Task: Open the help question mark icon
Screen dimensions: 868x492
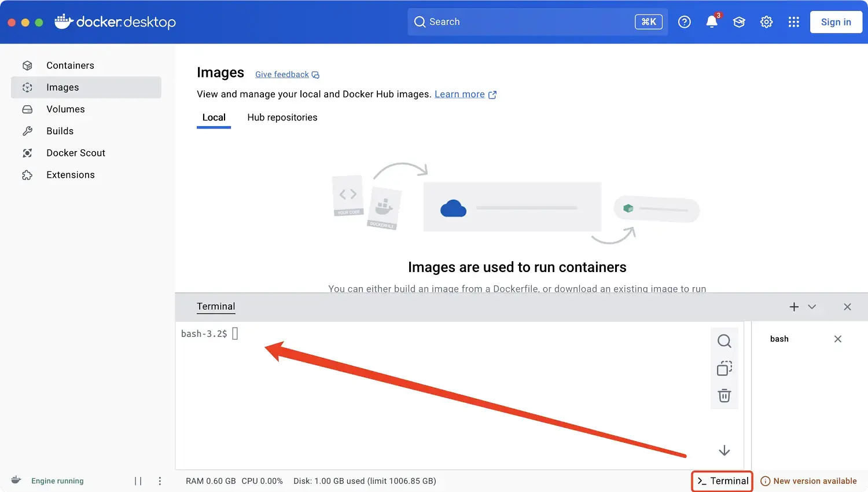Action: (x=684, y=22)
